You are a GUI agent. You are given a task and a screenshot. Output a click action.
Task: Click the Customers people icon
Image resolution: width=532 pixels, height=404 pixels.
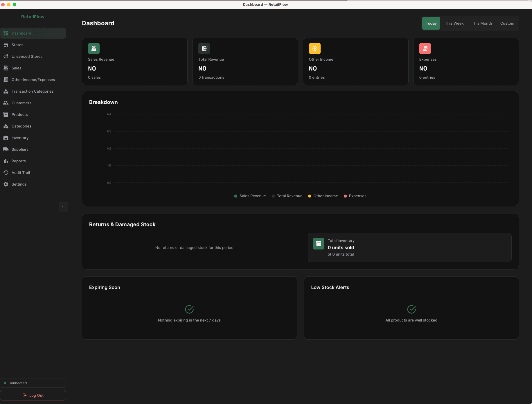point(6,103)
